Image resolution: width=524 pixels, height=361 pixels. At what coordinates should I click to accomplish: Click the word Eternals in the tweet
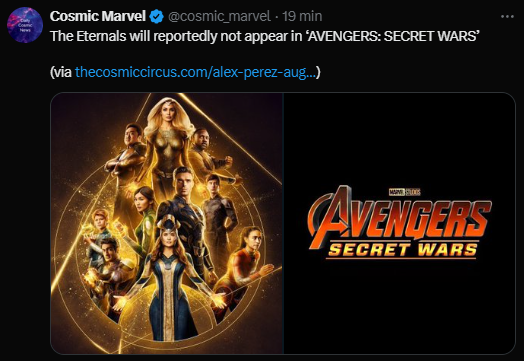coord(101,36)
